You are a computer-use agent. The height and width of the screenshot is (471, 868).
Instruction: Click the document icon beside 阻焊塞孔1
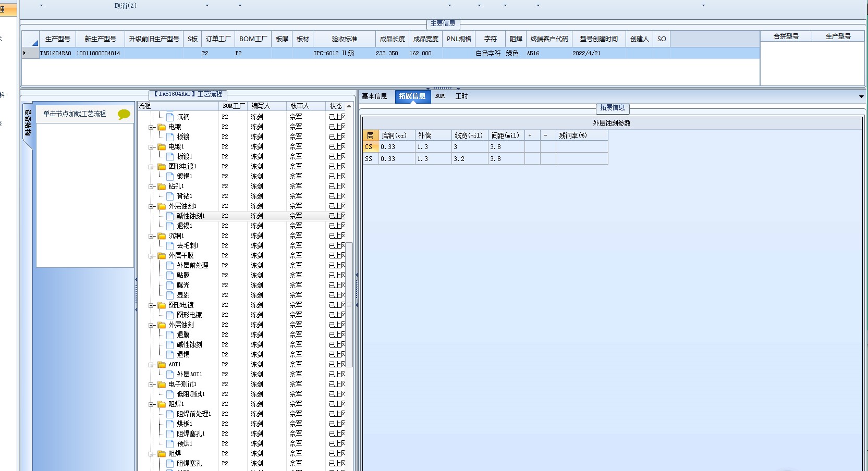170,433
